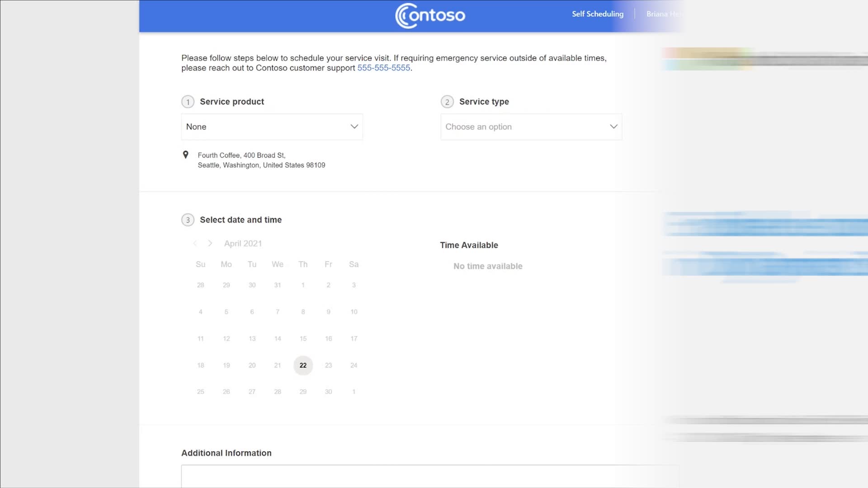Click the Briana H user profile menu

click(662, 14)
